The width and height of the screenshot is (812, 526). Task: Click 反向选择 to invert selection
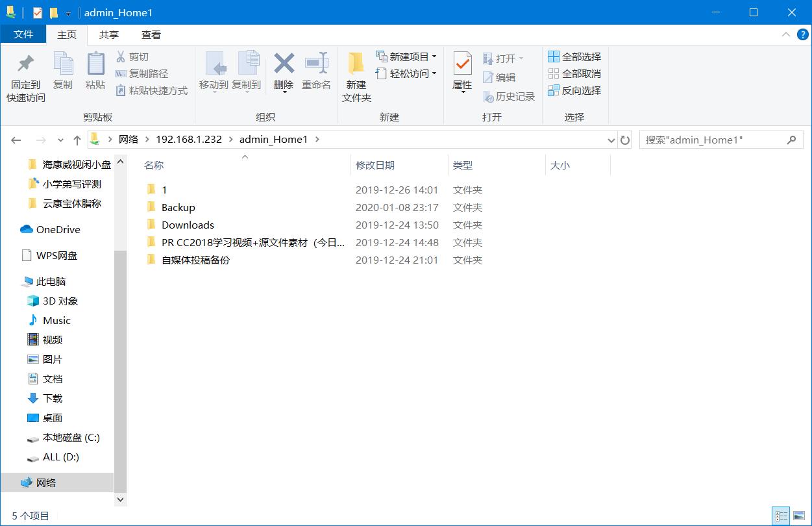pyautogui.click(x=574, y=90)
